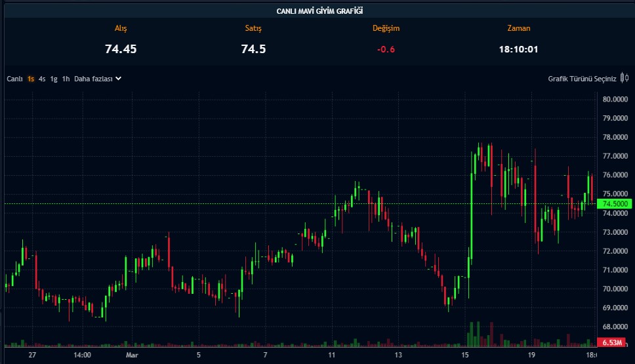
Task: Select the 1h timeframe option
Action: pyautogui.click(x=66, y=79)
